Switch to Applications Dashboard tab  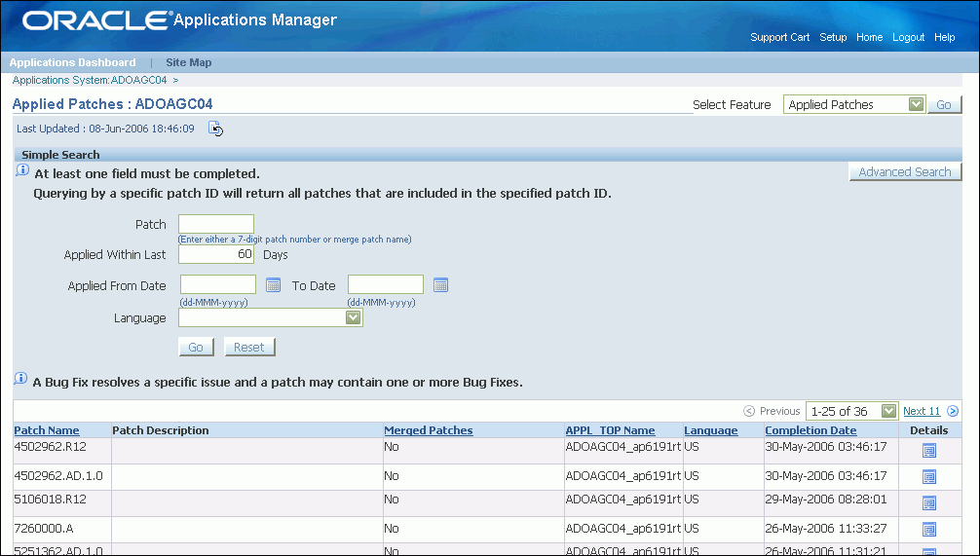pyautogui.click(x=72, y=62)
